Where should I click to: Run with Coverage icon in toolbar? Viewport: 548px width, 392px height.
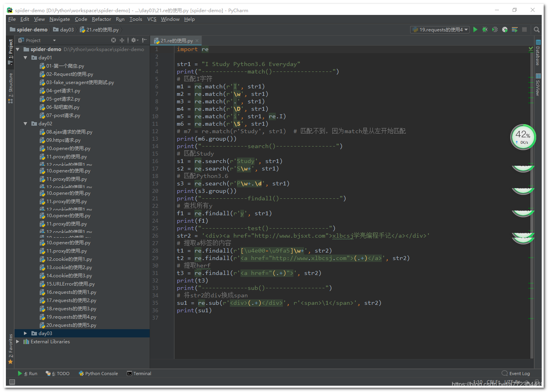click(495, 29)
